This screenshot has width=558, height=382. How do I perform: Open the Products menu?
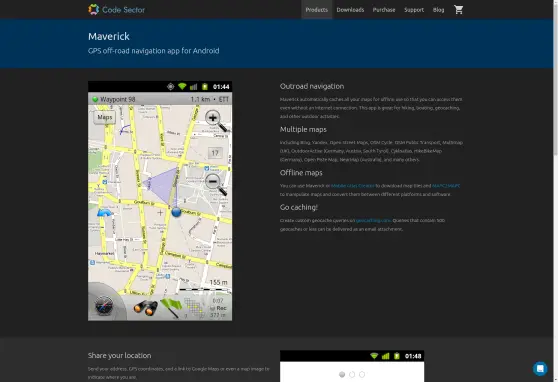click(317, 10)
